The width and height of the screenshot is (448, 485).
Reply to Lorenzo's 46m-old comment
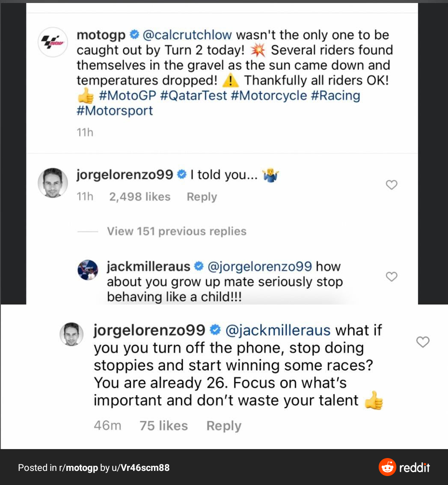tap(224, 426)
